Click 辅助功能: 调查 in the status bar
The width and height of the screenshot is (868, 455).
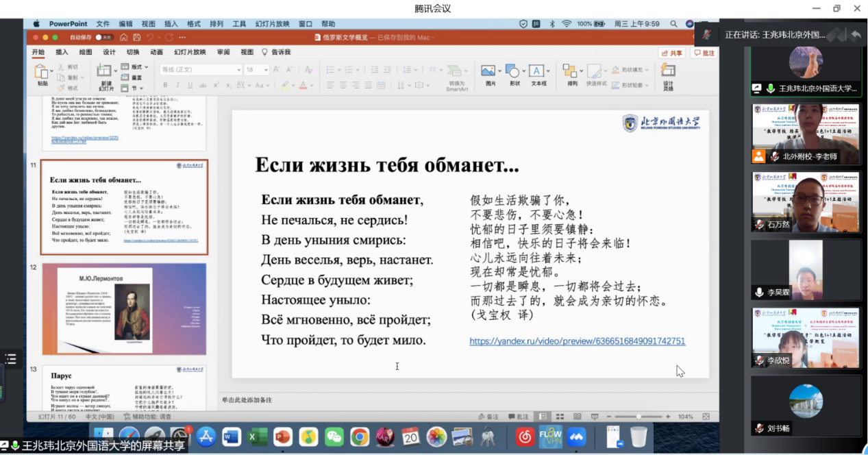click(x=147, y=417)
